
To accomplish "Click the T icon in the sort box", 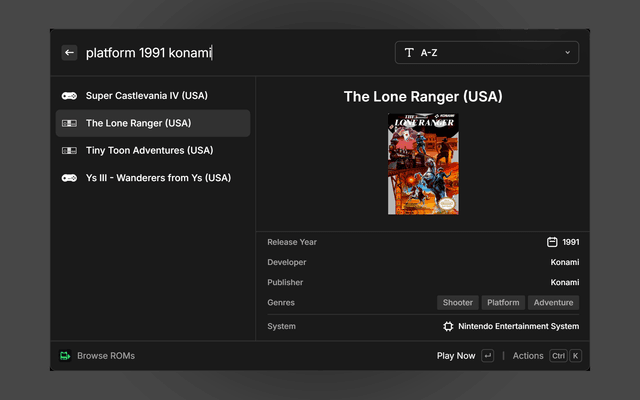I will click(x=409, y=53).
